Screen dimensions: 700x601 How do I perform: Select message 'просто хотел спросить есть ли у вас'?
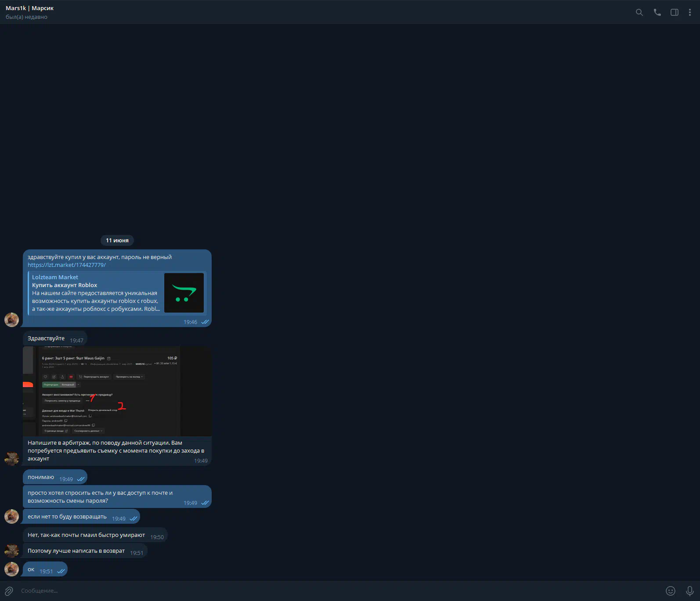tap(117, 497)
